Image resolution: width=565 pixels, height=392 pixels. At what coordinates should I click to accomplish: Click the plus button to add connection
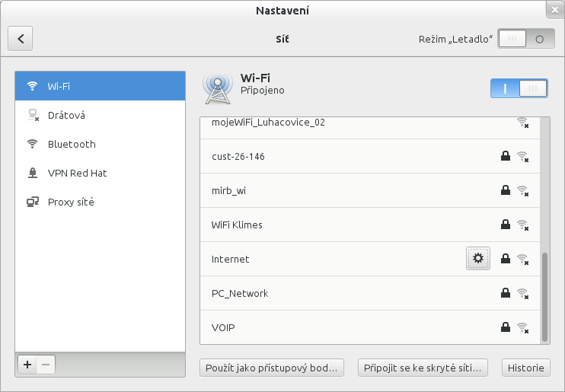(x=27, y=365)
